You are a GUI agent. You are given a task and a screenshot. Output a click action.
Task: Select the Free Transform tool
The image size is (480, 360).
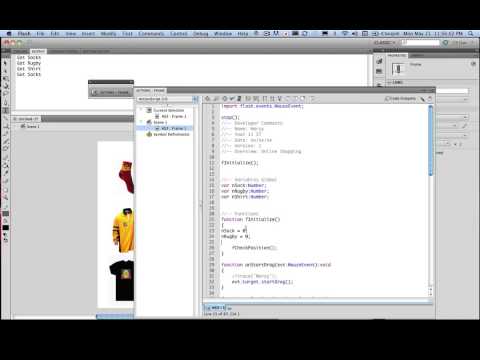pos(5,79)
